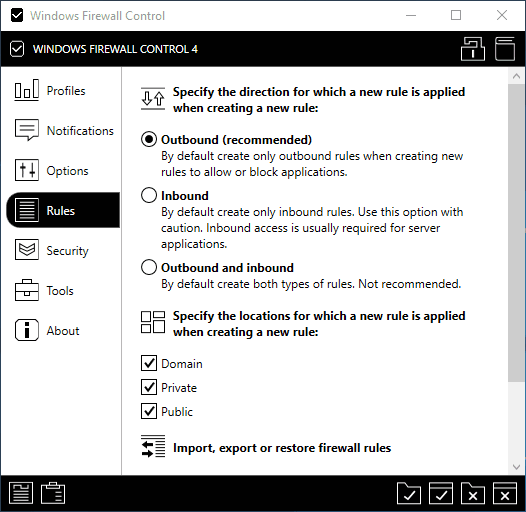This screenshot has width=526, height=512.
Task: Toggle the Public location checkbox
Action: pyautogui.click(x=149, y=411)
